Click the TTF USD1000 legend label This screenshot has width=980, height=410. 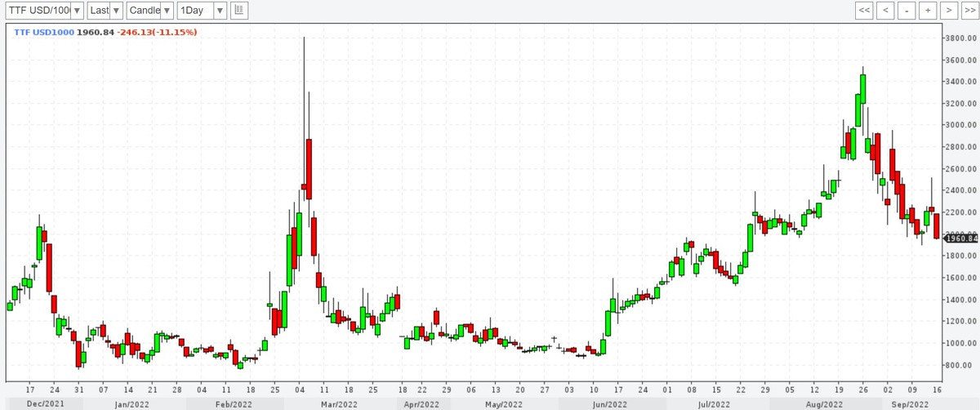[x=44, y=32]
